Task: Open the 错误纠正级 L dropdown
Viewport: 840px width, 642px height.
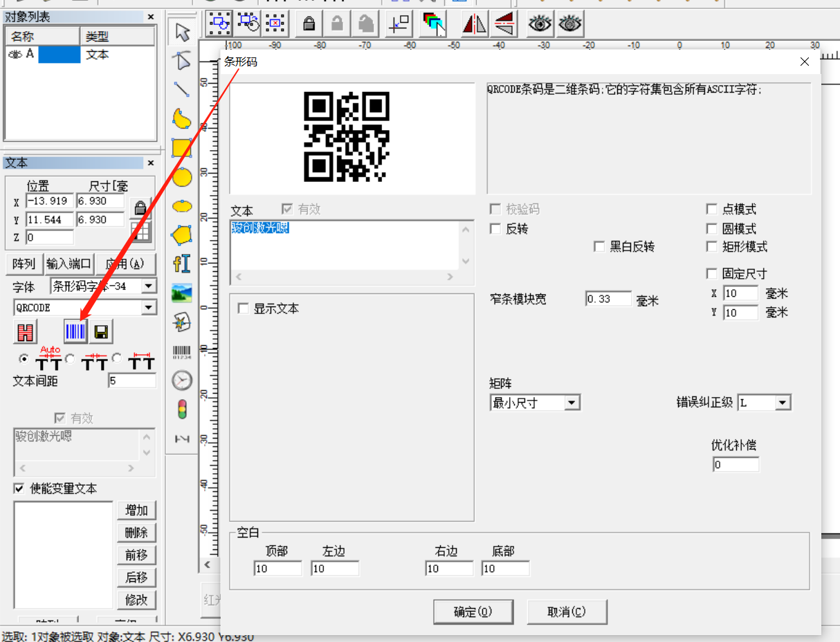Action: point(783,403)
